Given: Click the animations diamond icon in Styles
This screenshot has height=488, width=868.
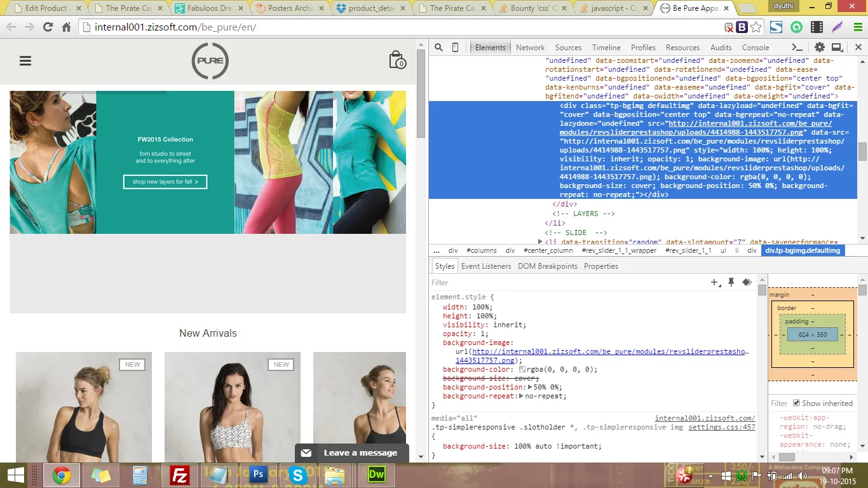Looking at the screenshot, I should pyautogui.click(x=747, y=282).
